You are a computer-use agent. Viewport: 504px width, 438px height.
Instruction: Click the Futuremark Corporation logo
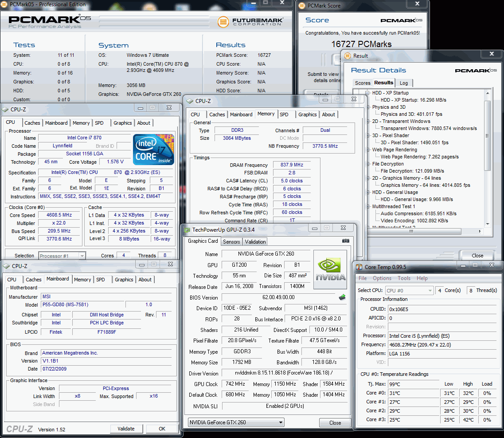(250, 22)
